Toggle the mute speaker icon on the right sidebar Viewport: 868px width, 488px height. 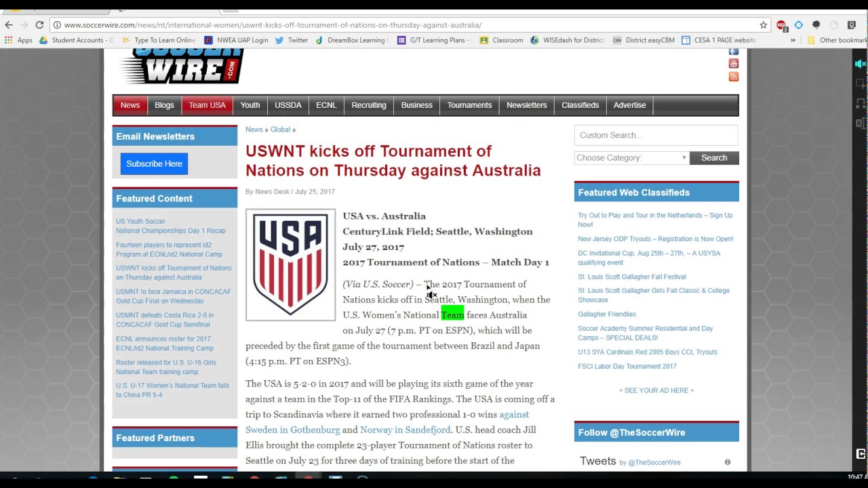point(860,64)
